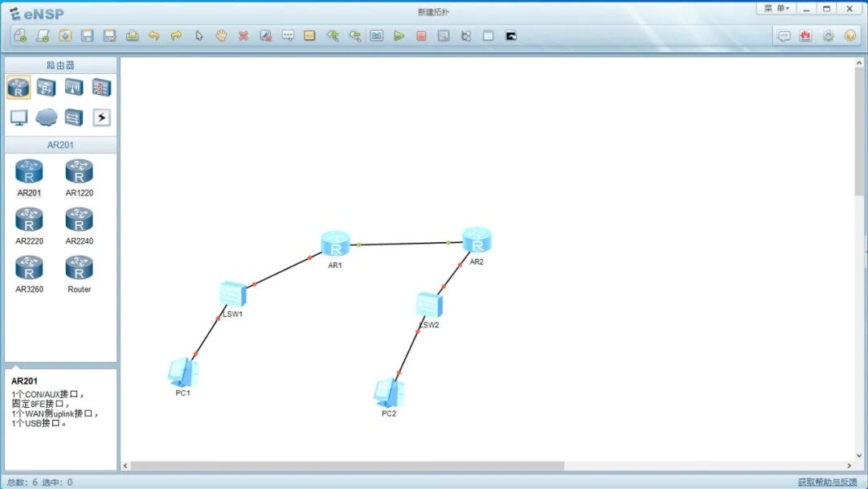The width and height of the screenshot is (868, 489).
Task: Zoom in on the topology canvas
Action: pyautogui.click(x=333, y=36)
